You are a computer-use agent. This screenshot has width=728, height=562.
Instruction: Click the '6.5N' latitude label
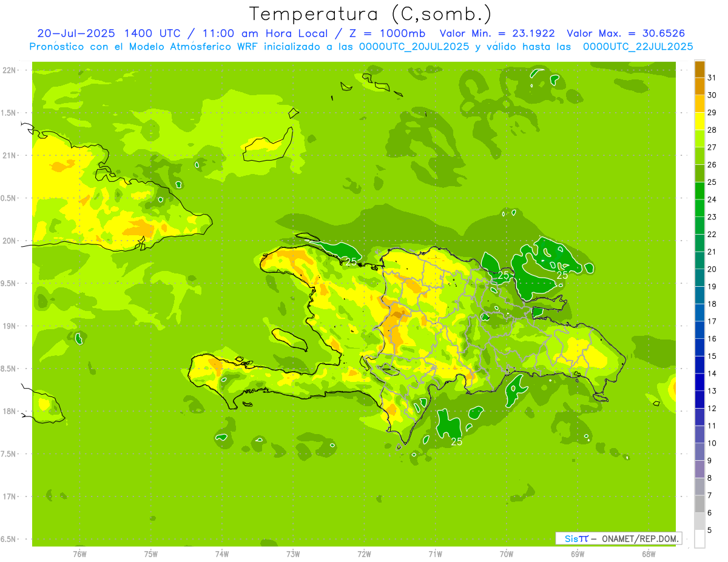(8, 540)
